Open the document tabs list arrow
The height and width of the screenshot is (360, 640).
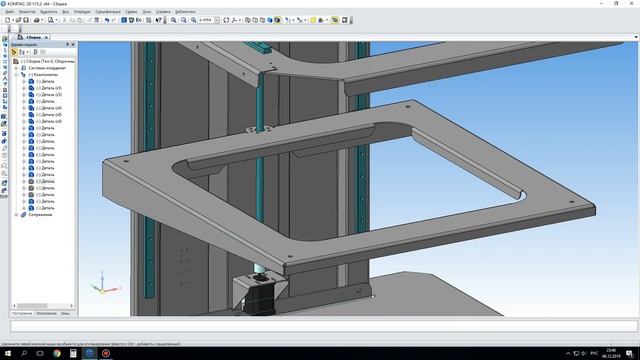636,37
